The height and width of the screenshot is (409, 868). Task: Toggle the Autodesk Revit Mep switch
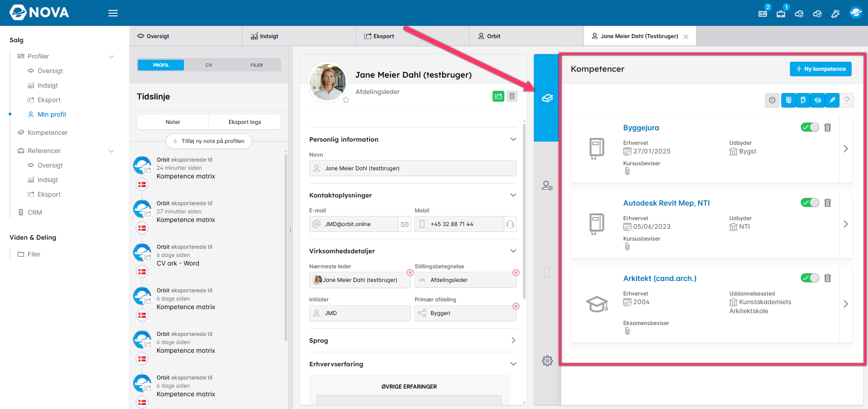point(810,202)
